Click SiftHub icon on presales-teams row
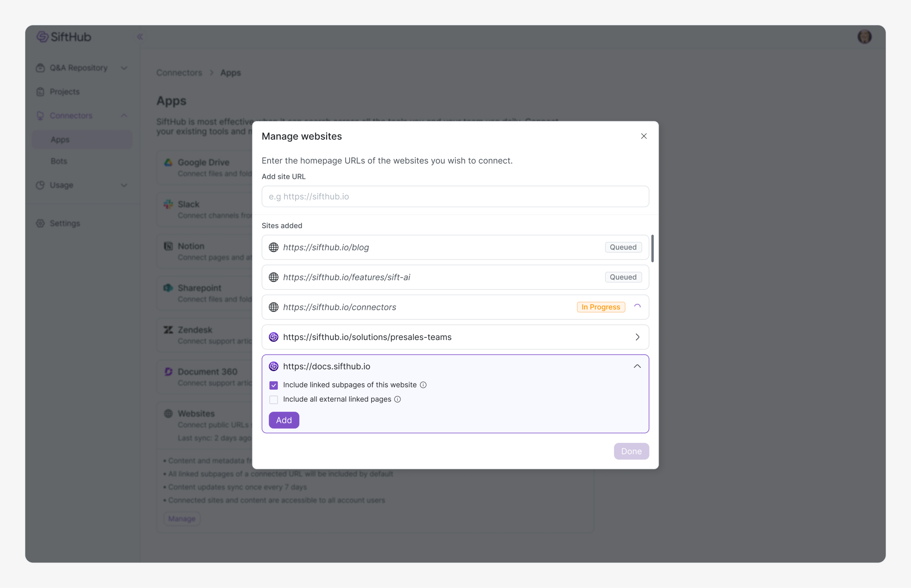 click(x=273, y=337)
